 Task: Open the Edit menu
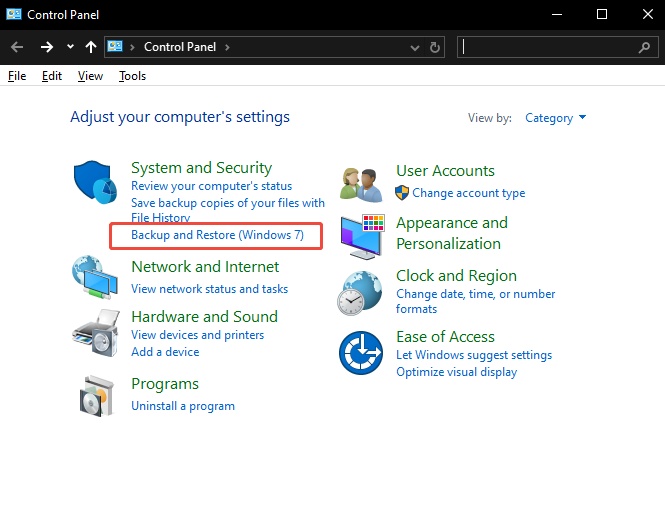52,76
